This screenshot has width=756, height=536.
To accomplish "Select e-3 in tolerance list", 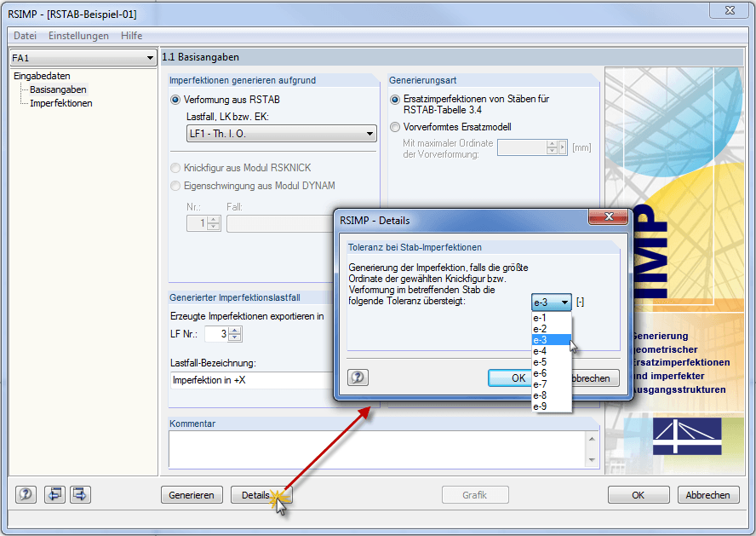I will tap(552, 340).
